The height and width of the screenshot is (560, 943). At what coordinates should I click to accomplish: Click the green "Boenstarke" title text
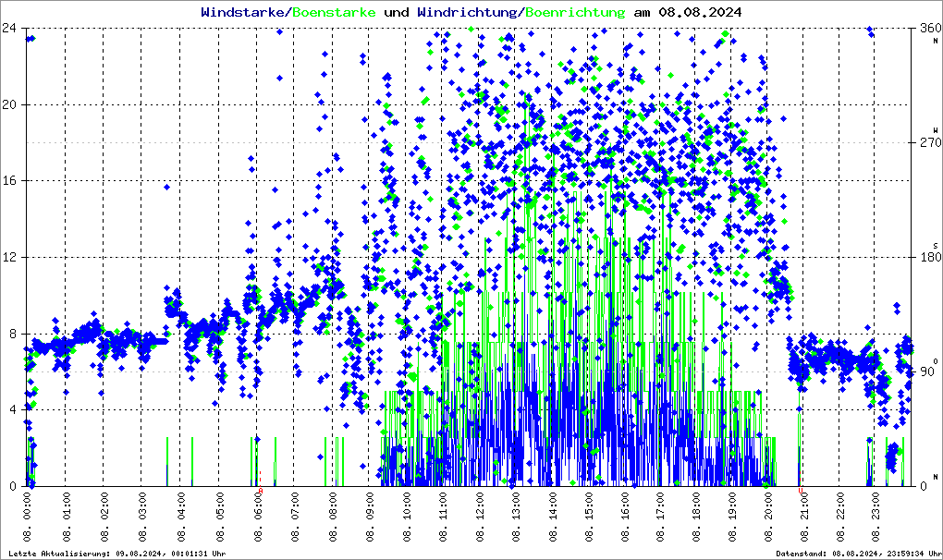tap(334, 13)
